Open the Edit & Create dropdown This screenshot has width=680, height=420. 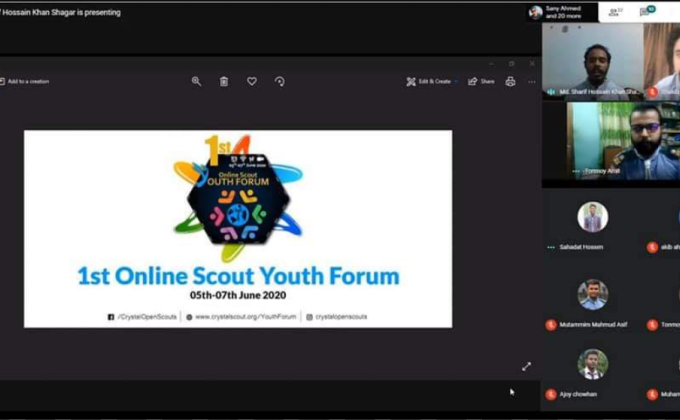432,81
